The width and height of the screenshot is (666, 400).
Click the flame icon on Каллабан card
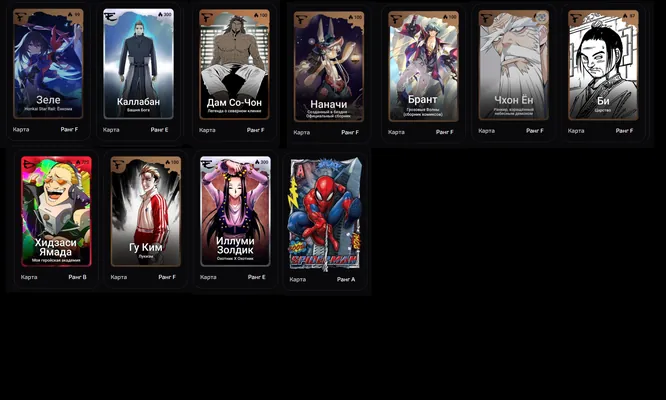point(161,14)
